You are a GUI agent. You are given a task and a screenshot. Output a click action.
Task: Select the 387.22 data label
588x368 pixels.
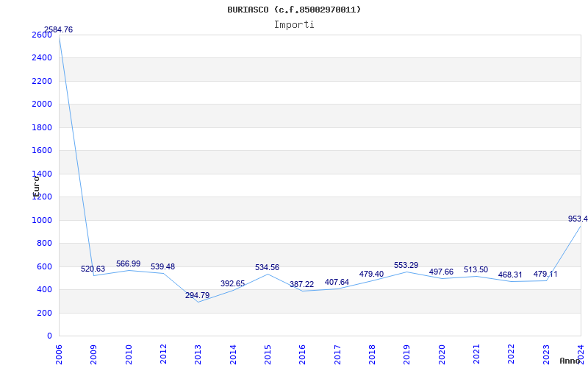(301, 284)
